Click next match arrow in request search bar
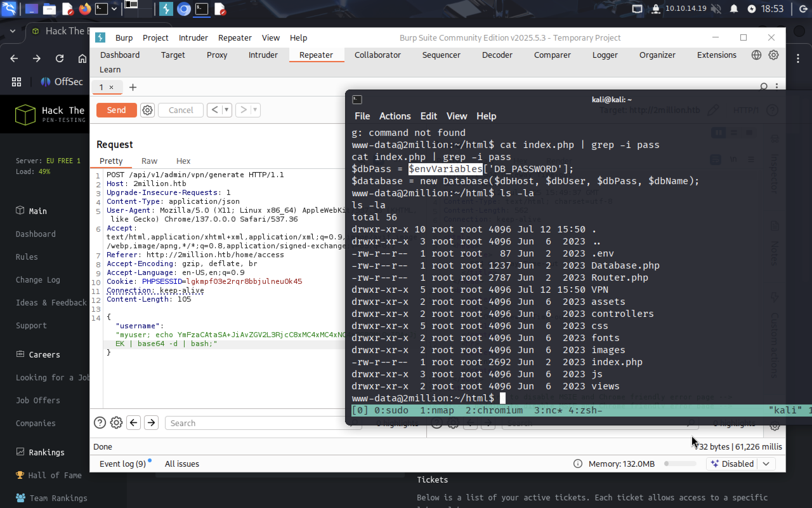This screenshot has width=812, height=508. pyautogui.click(x=151, y=423)
